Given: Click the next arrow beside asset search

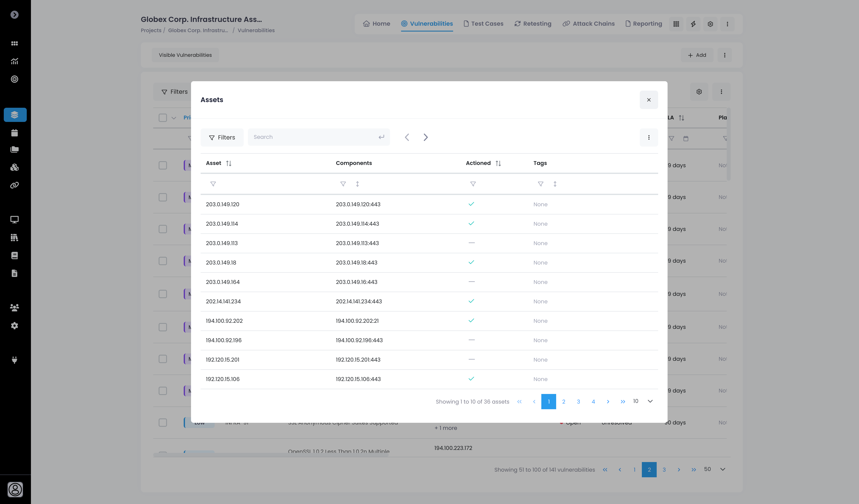Looking at the screenshot, I should [x=425, y=137].
